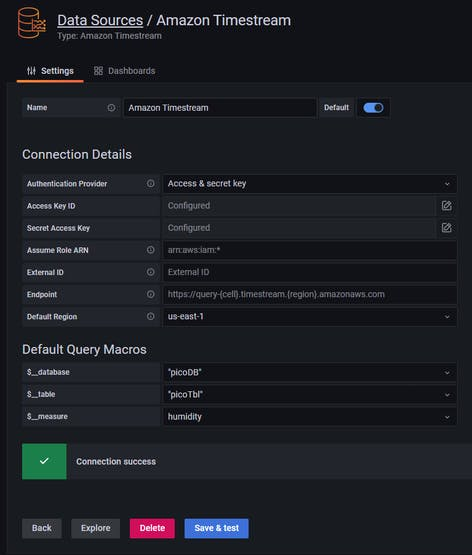Viewport: 472px width, 555px height.
Task: Select the Settings tab
Action: (x=50, y=71)
